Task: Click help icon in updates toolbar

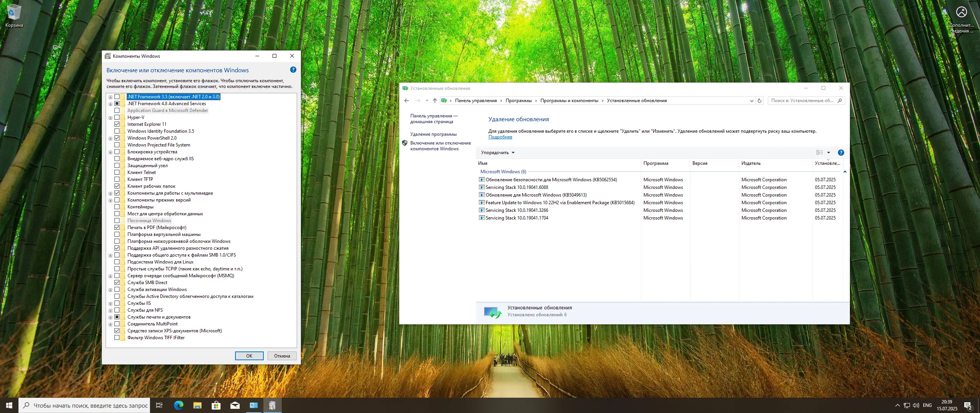Action: pyautogui.click(x=841, y=153)
